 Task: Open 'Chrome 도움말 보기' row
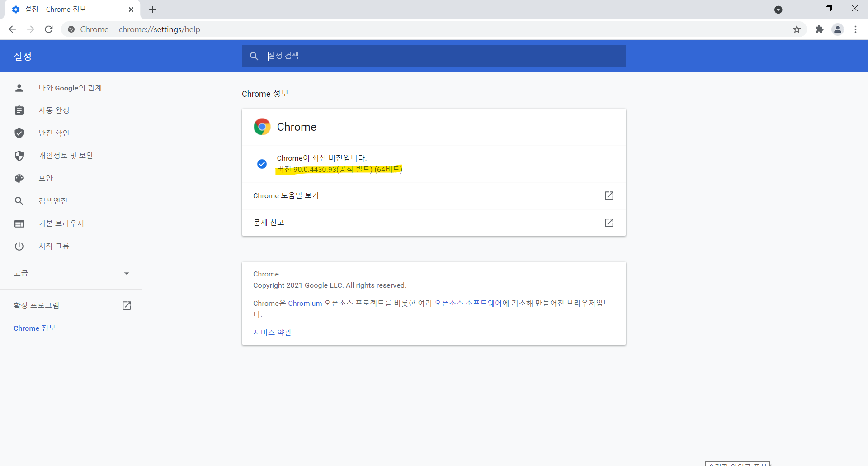[434, 195]
